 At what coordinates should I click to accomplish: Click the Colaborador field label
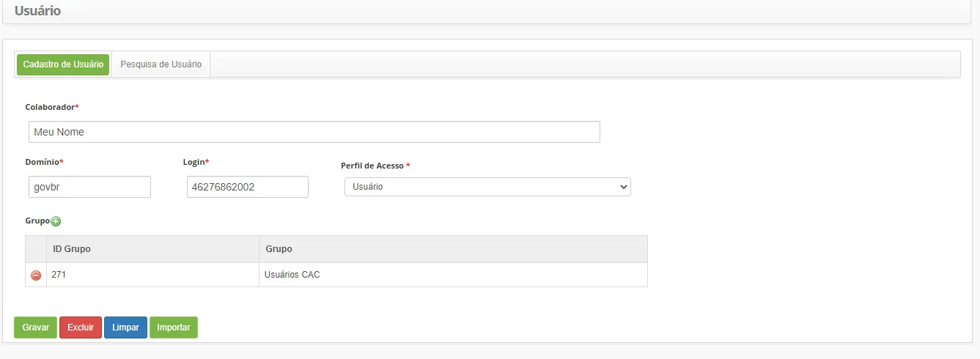pos(52,107)
